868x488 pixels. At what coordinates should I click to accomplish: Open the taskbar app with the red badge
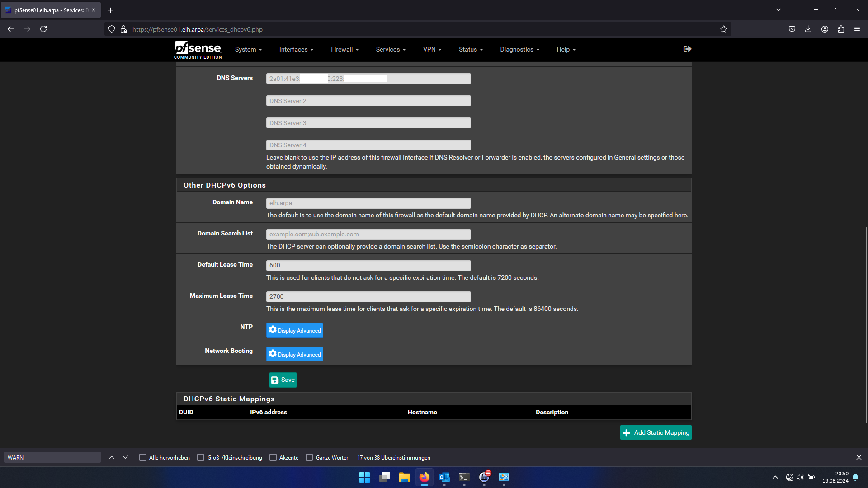[x=484, y=477]
